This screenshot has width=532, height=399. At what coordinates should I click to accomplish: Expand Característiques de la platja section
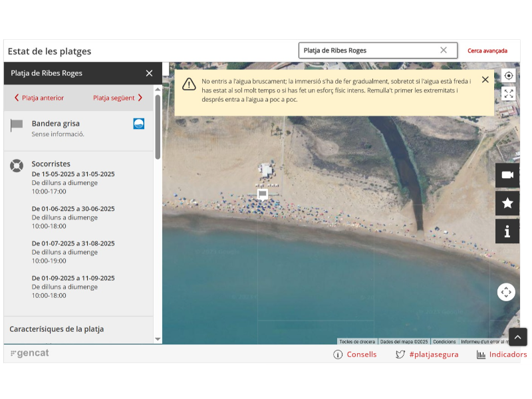tap(57, 329)
